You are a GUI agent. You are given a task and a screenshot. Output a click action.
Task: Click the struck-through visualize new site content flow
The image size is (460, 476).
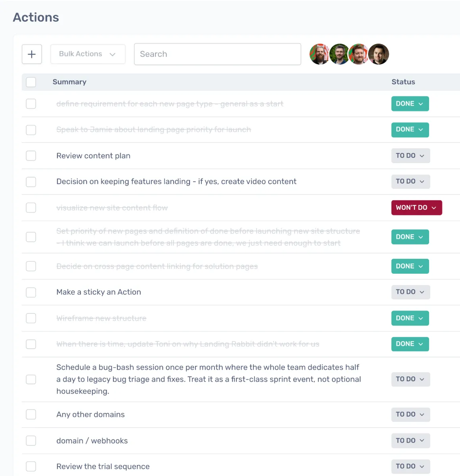pyautogui.click(x=112, y=208)
